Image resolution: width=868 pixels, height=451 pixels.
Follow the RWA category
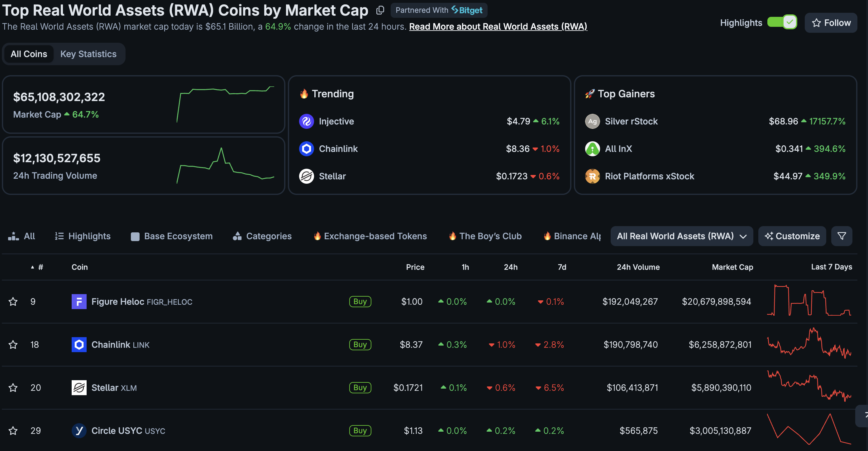[831, 22]
